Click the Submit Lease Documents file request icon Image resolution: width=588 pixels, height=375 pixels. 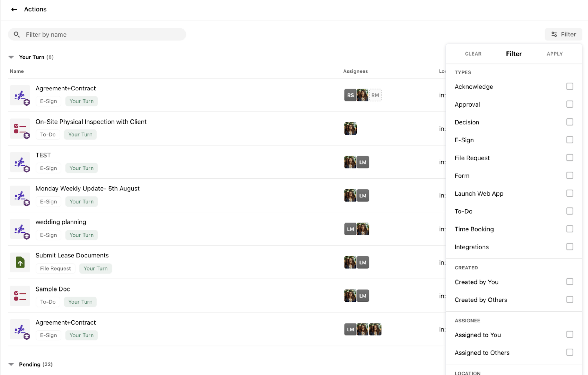20,262
